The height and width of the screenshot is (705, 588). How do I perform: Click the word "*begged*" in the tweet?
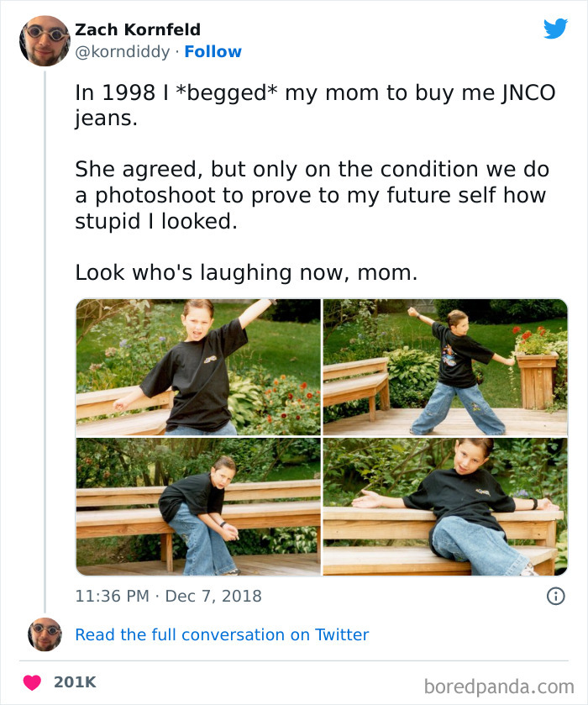coord(228,92)
